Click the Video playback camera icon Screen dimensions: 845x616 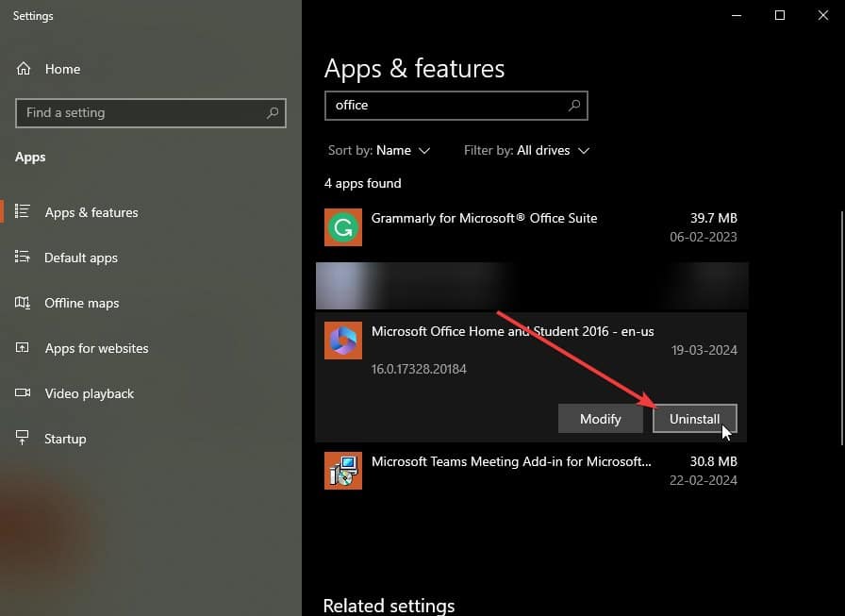(x=22, y=392)
